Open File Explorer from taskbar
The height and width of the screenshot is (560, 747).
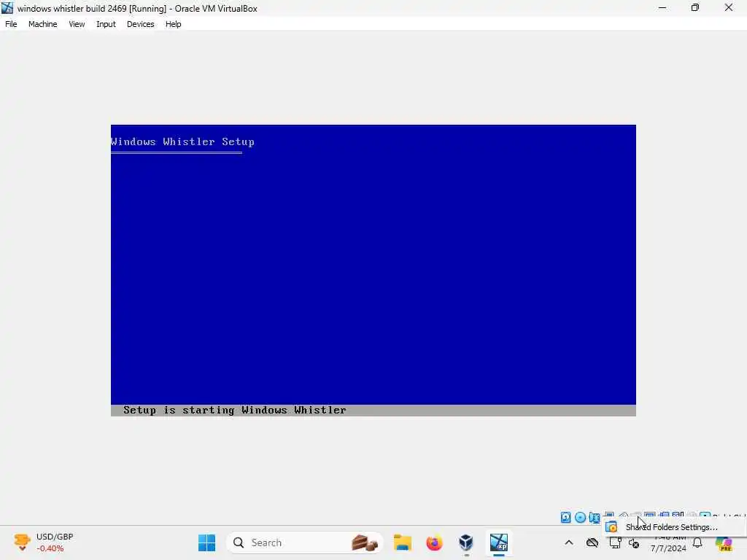point(403,542)
